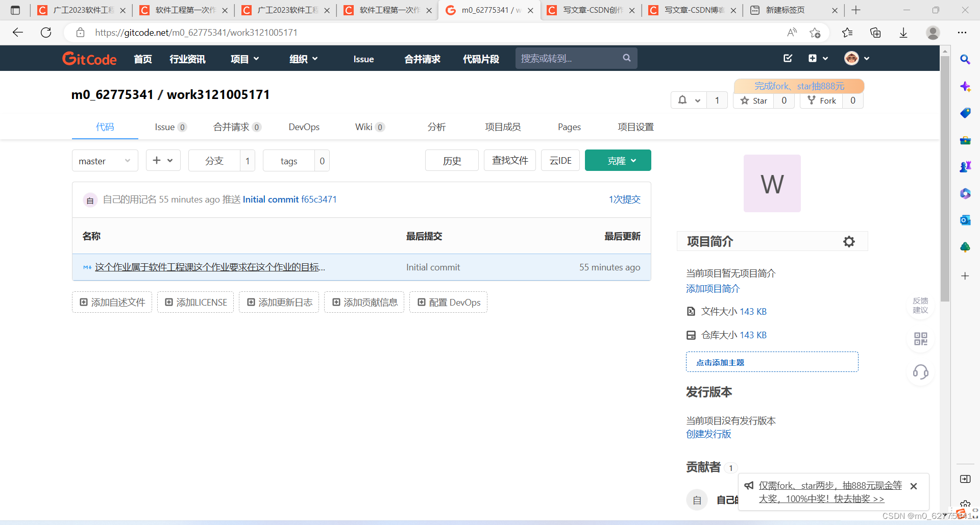Click the feedback suggestion button
Viewport: 980px width, 525px height.
[920, 305]
